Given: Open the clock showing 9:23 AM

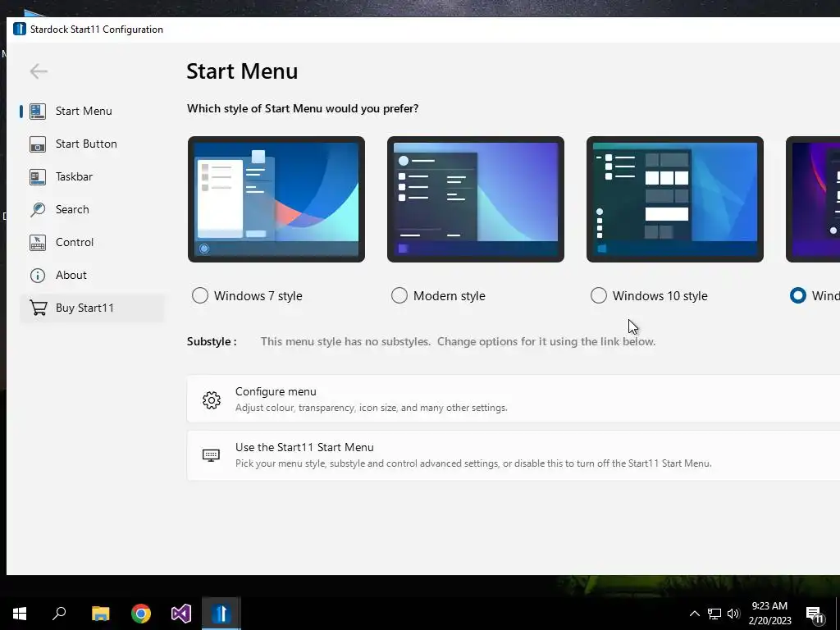Looking at the screenshot, I should coord(769,614).
